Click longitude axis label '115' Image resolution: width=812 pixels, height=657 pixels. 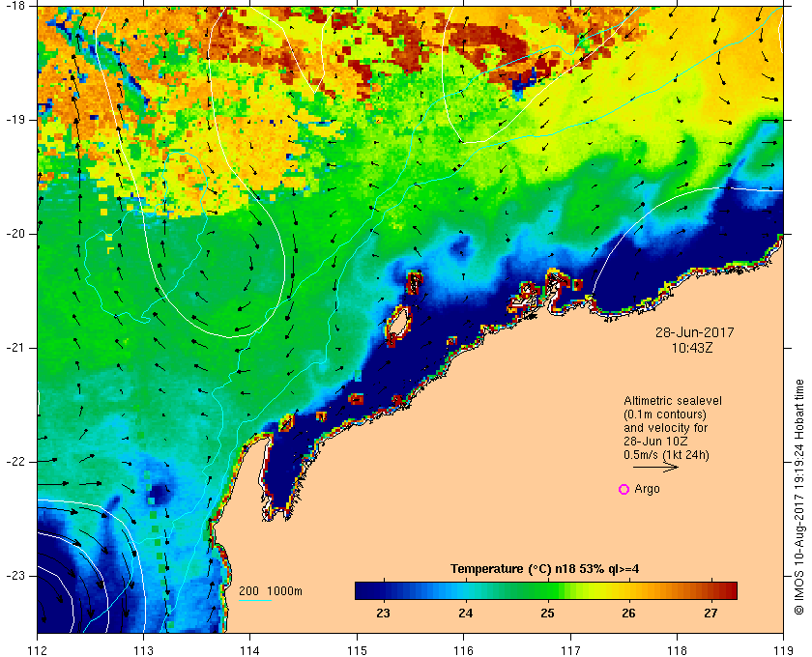[357, 649]
